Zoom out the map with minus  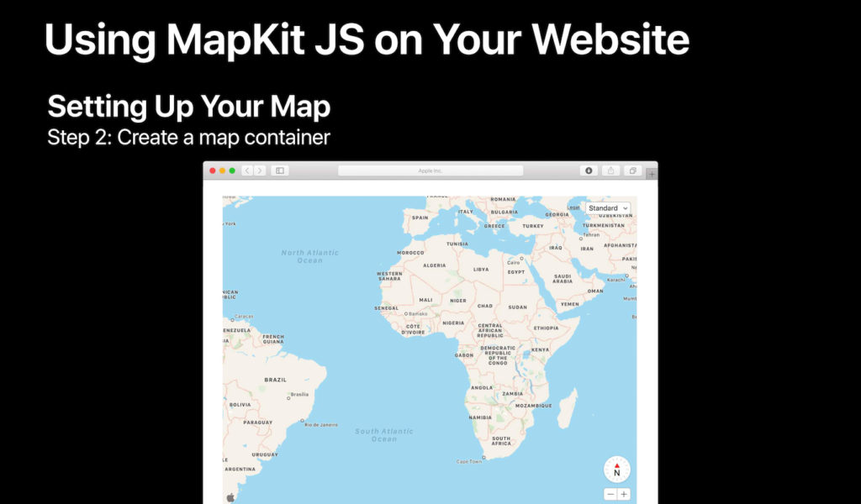(x=610, y=494)
